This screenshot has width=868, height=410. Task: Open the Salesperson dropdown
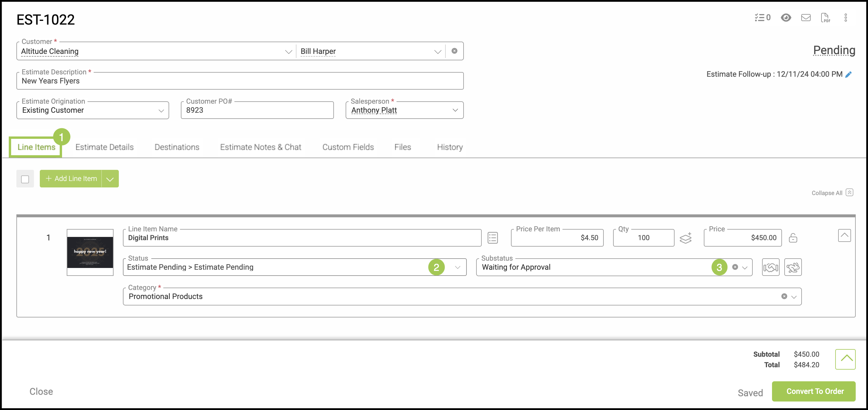click(455, 110)
